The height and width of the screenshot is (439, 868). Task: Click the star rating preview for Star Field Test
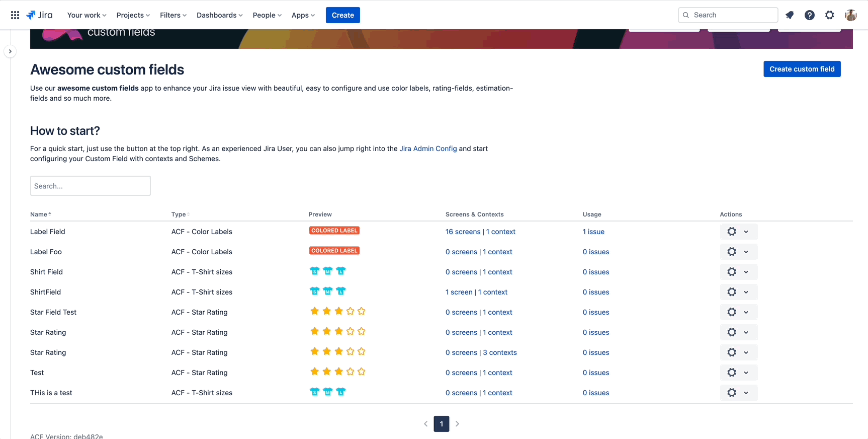[x=337, y=311]
